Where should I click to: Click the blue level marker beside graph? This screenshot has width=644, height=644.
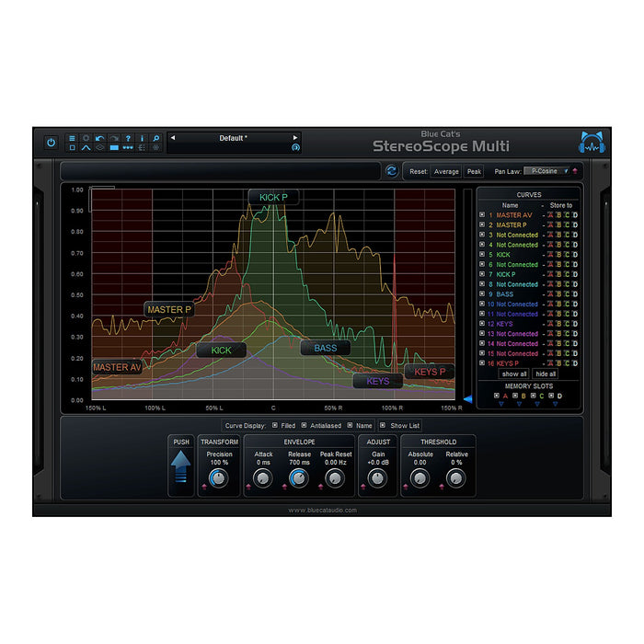tap(467, 398)
